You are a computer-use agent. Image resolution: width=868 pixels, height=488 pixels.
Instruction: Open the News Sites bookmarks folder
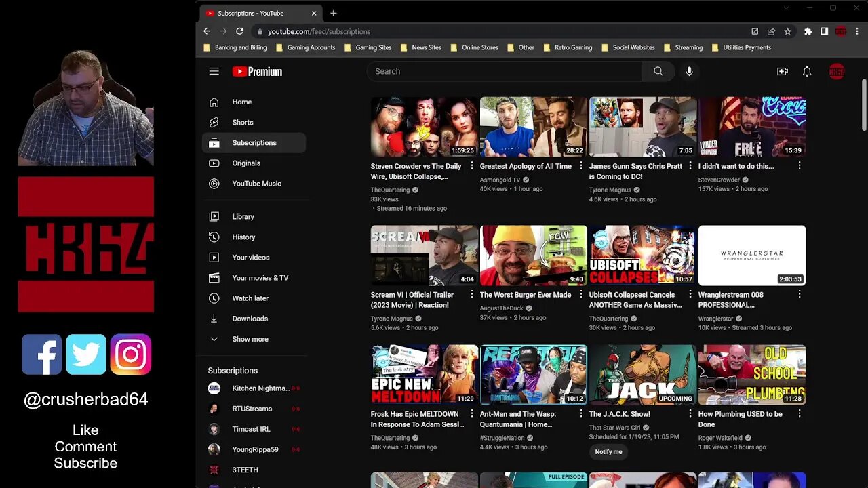[421, 47]
